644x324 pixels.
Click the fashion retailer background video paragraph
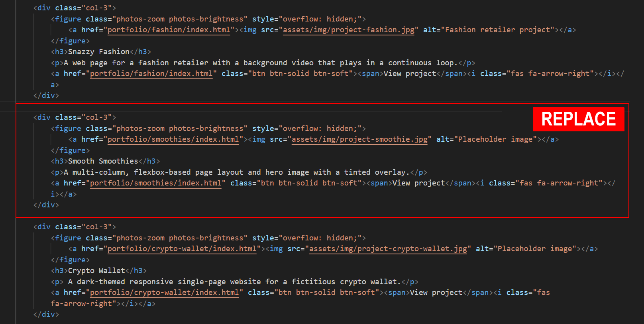(x=261, y=63)
